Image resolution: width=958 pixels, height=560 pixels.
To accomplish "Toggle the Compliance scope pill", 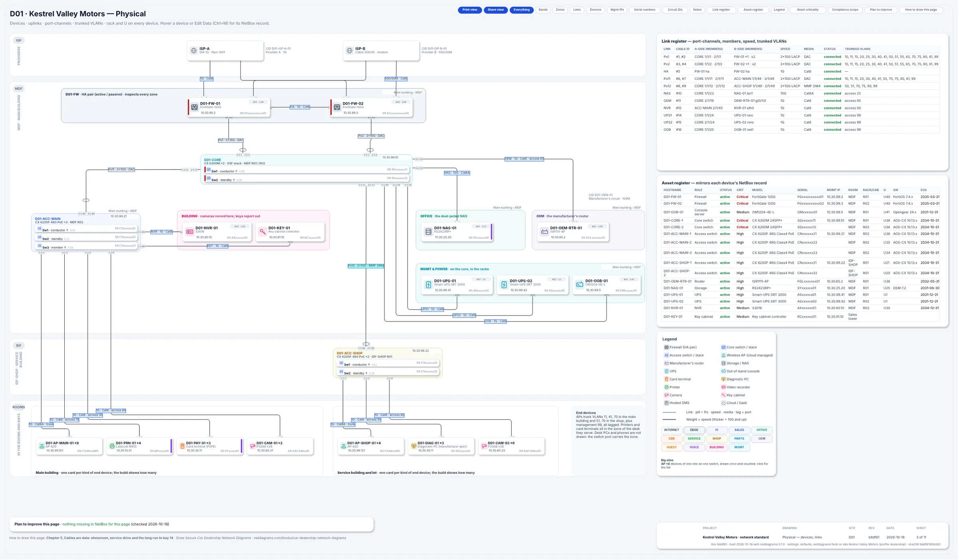I will (x=845, y=10).
